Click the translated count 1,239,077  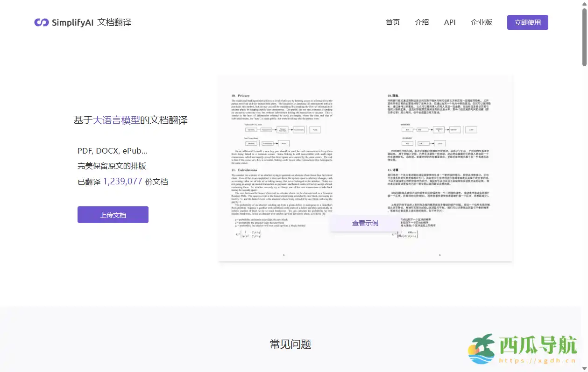(122, 181)
